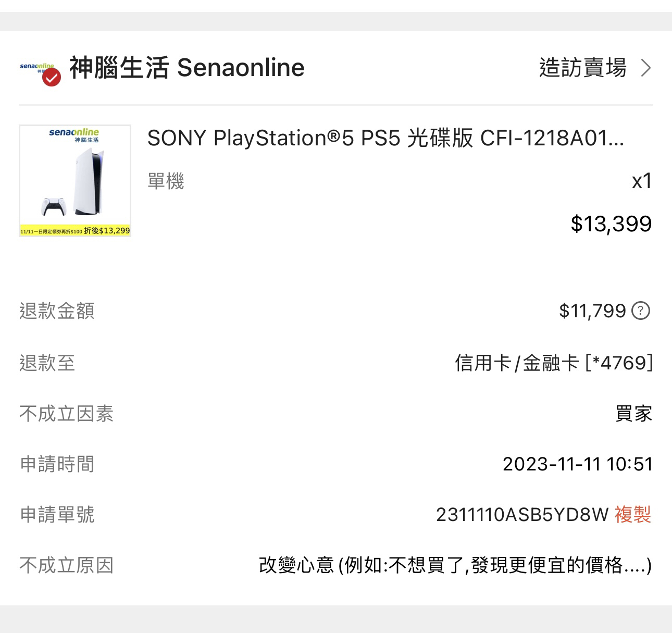672x633 pixels.
Task: Click the right chevron beside 造訪賣場
Action: coord(646,68)
